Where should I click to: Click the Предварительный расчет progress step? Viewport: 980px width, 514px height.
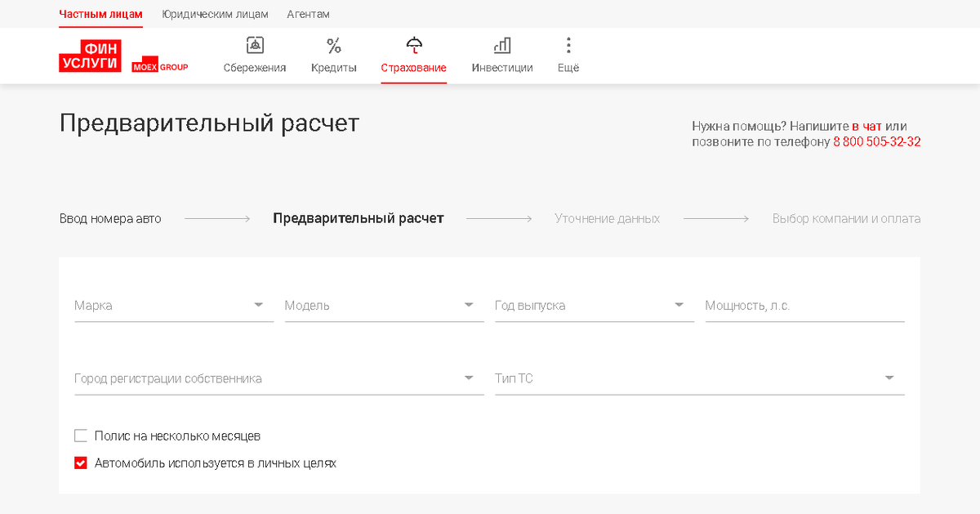(x=359, y=218)
